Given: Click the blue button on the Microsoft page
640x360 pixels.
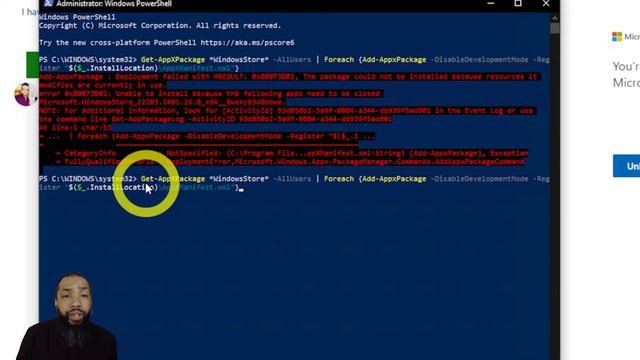Looking at the screenshot, I should [x=626, y=166].
